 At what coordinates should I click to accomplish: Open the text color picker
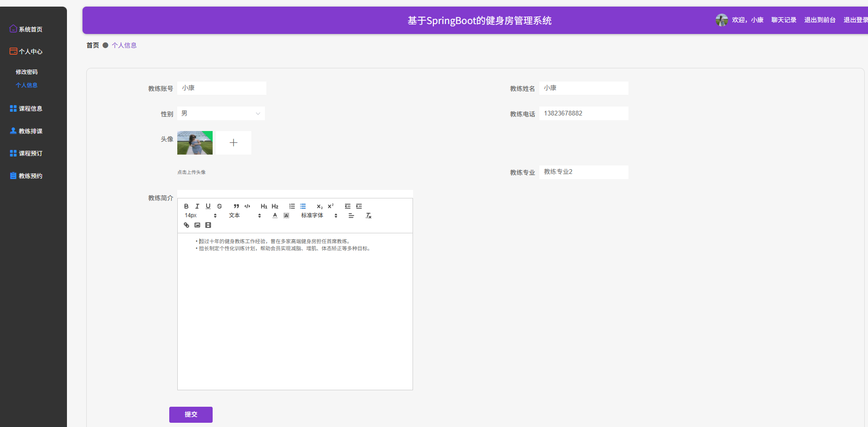tap(275, 215)
